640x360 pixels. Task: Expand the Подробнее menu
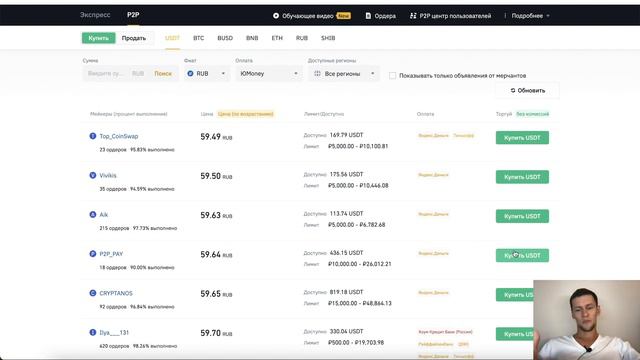pos(530,16)
